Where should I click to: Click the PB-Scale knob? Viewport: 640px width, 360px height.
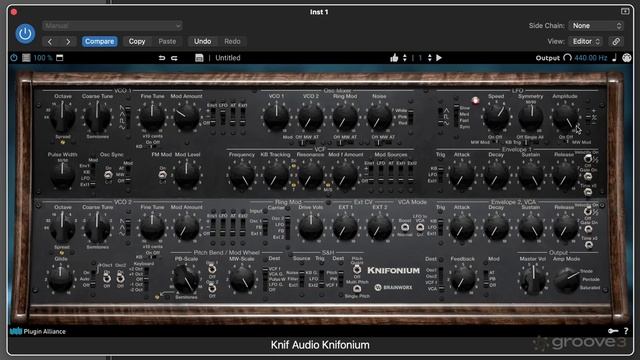(186, 279)
